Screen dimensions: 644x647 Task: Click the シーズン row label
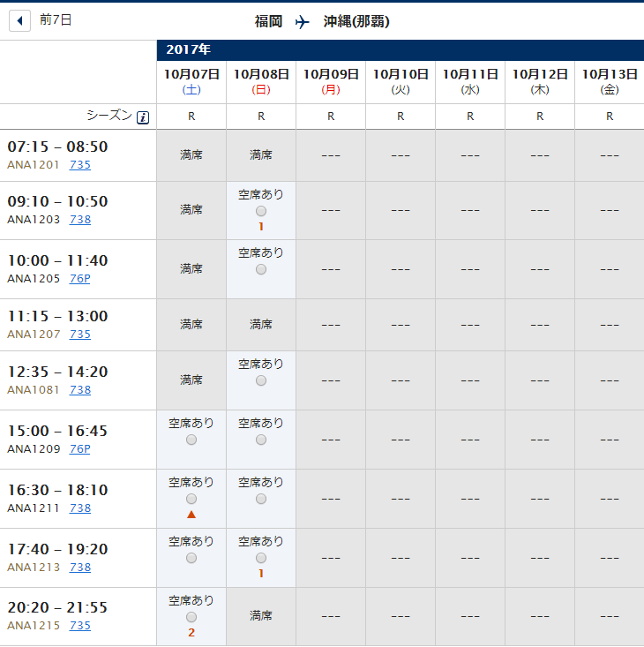(109, 116)
